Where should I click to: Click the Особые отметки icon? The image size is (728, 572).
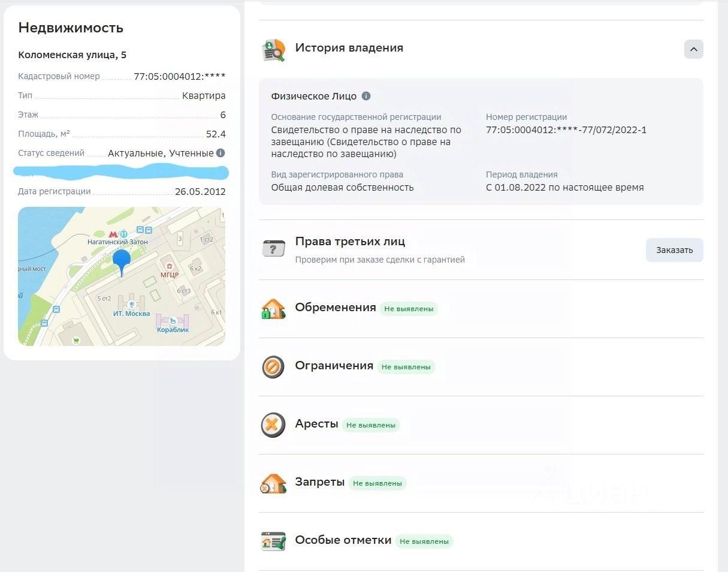click(x=273, y=541)
